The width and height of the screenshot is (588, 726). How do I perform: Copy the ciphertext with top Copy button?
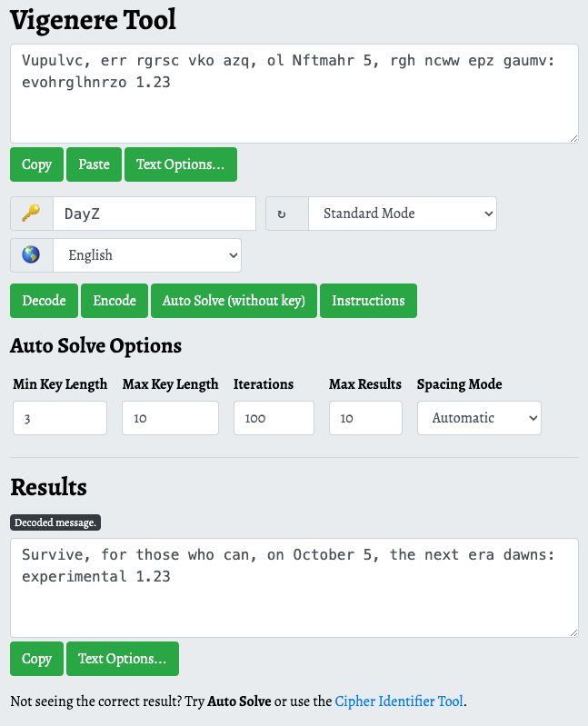coord(36,164)
